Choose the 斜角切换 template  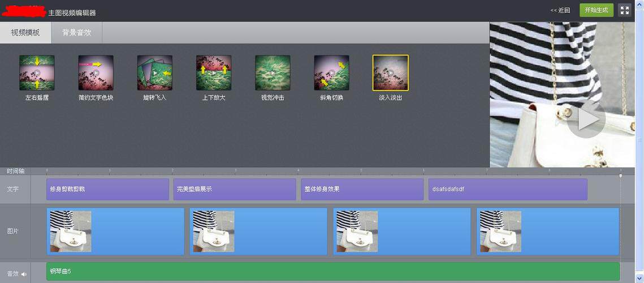click(331, 73)
